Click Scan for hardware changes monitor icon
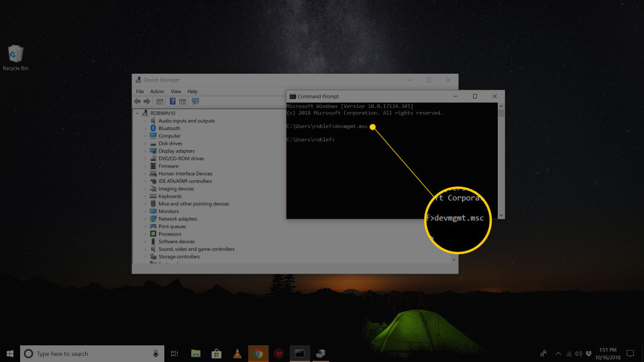 pyautogui.click(x=195, y=101)
